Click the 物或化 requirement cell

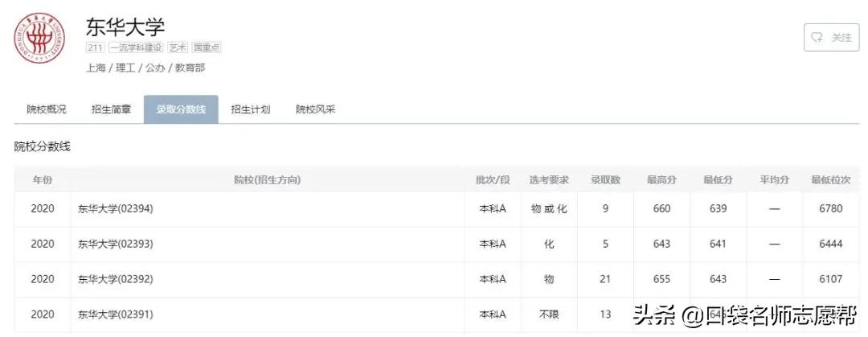pos(549,209)
